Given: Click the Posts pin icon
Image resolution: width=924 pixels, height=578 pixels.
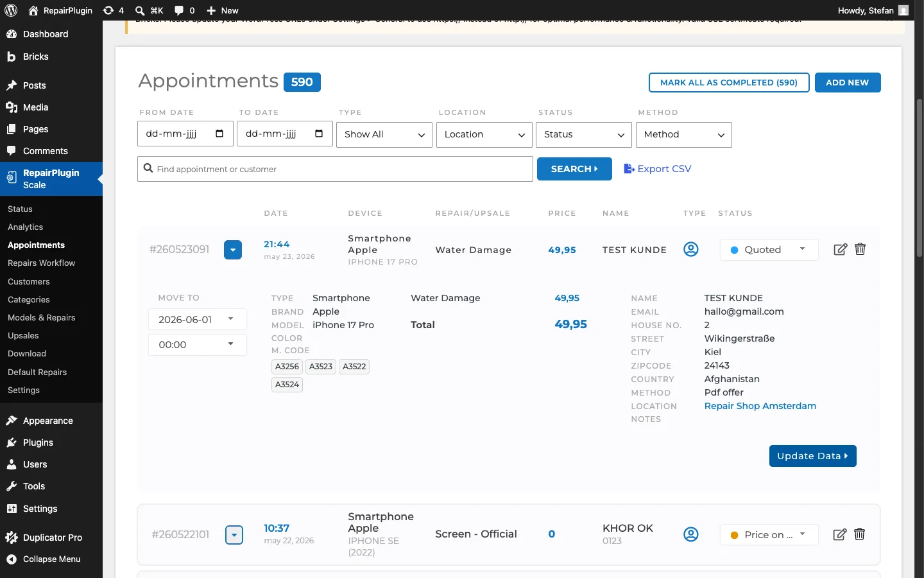Looking at the screenshot, I should [x=12, y=85].
